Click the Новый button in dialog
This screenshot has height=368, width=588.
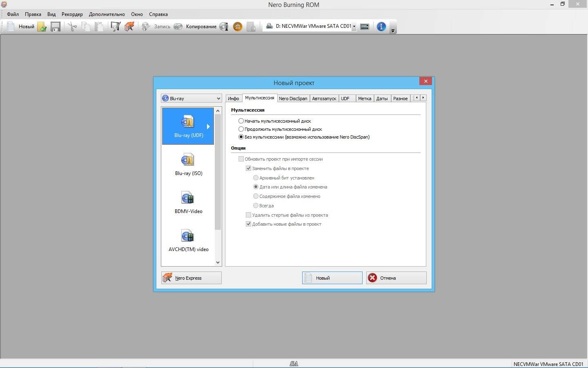332,278
